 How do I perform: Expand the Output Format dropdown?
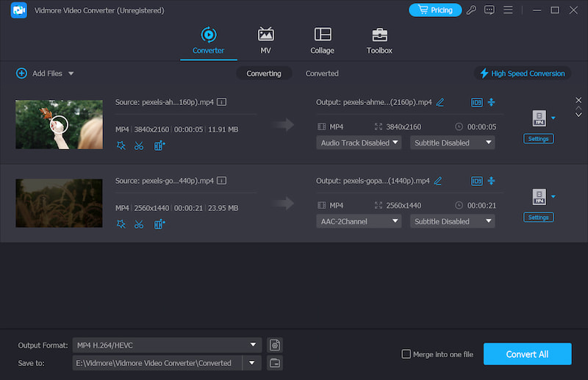[x=253, y=345]
